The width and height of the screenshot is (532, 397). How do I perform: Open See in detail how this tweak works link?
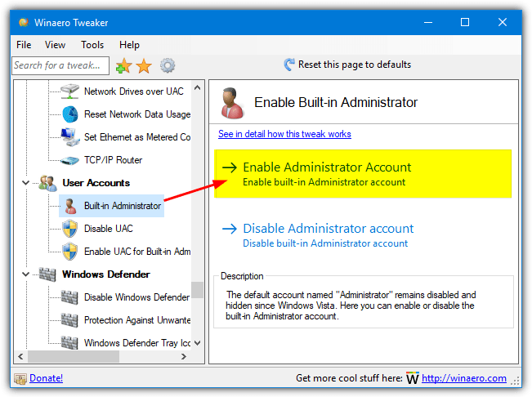coord(284,134)
